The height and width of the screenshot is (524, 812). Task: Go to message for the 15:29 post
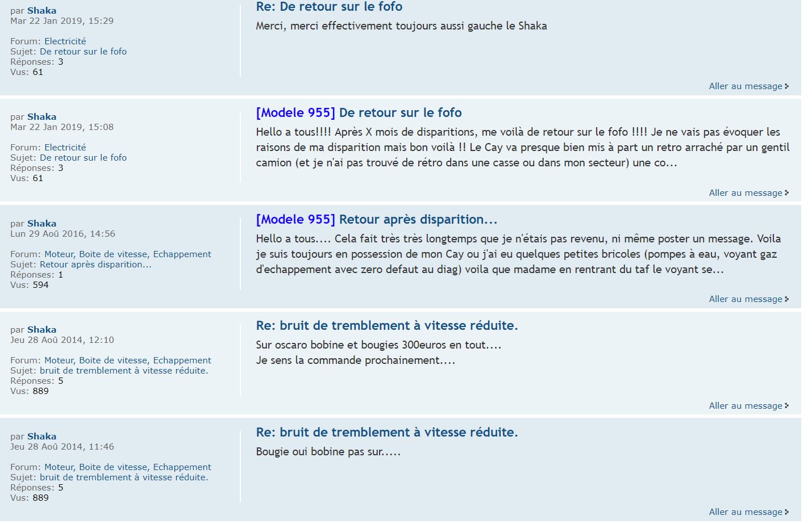click(748, 86)
